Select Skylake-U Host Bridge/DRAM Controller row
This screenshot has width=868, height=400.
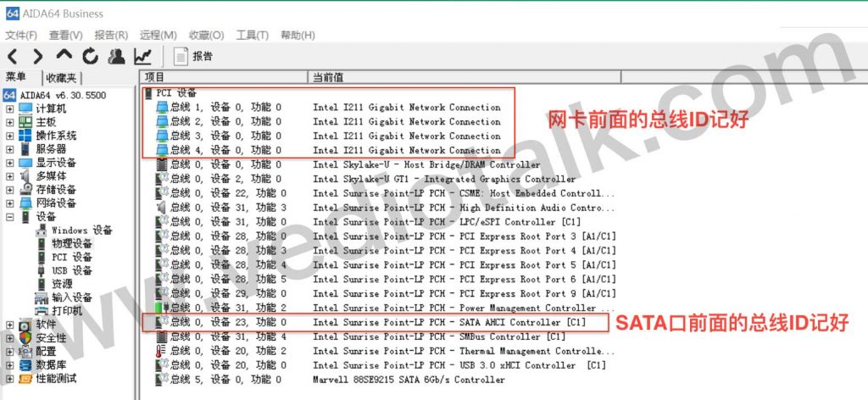[x=348, y=165]
